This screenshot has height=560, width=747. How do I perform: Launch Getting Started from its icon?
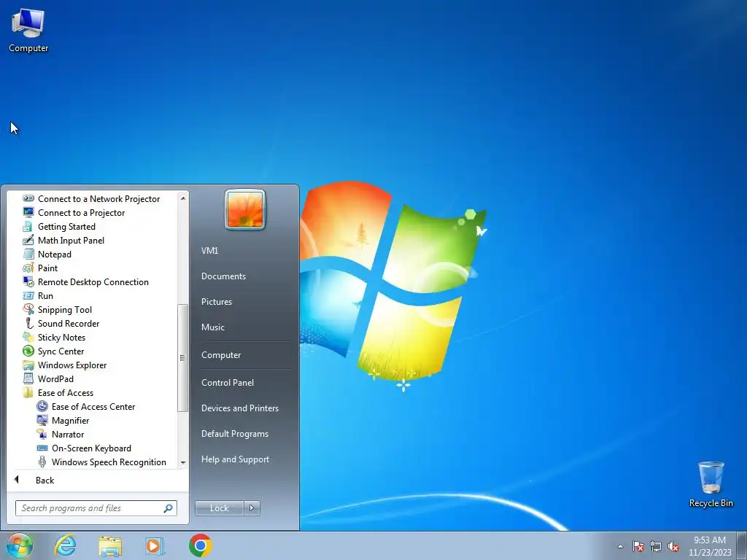[x=28, y=226]
